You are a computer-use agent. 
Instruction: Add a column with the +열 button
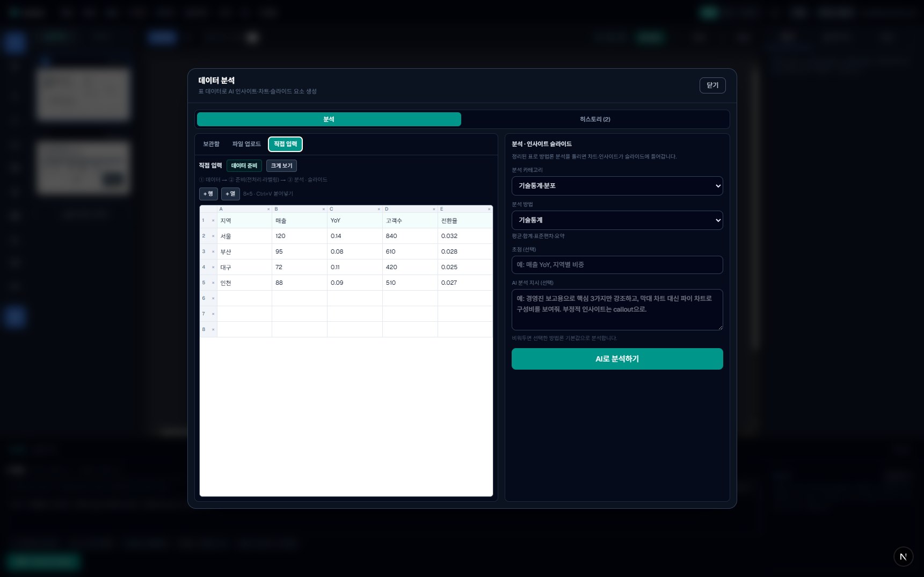point(230,193)
